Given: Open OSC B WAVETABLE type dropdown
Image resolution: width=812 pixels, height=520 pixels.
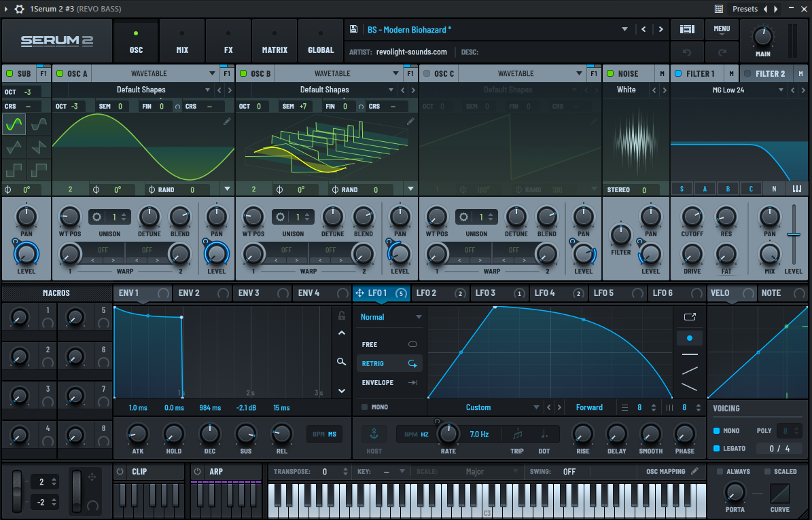Looking at the screenshot, I should (395, 73).
